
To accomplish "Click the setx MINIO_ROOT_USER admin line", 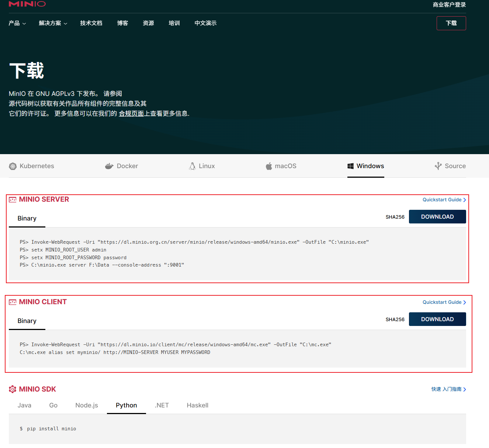I will pyautogui.click(x=63, y=250).
